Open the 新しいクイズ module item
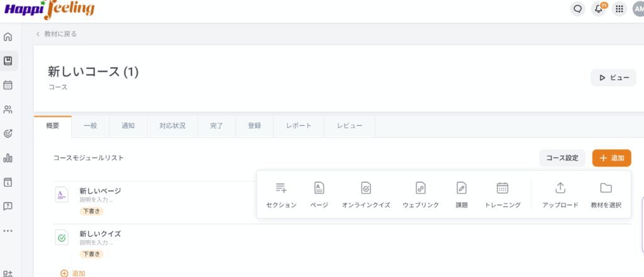This screenshot has width=644, height=277. pyautogui.click(x=100, y=234)
